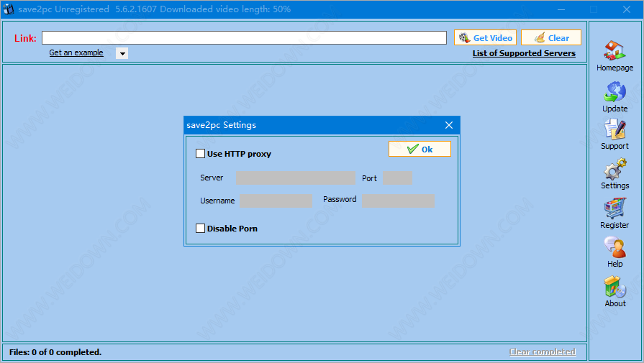Click the Settings gears icon
The height and width of the screenshot is (363, 644).
coord(614,170)
